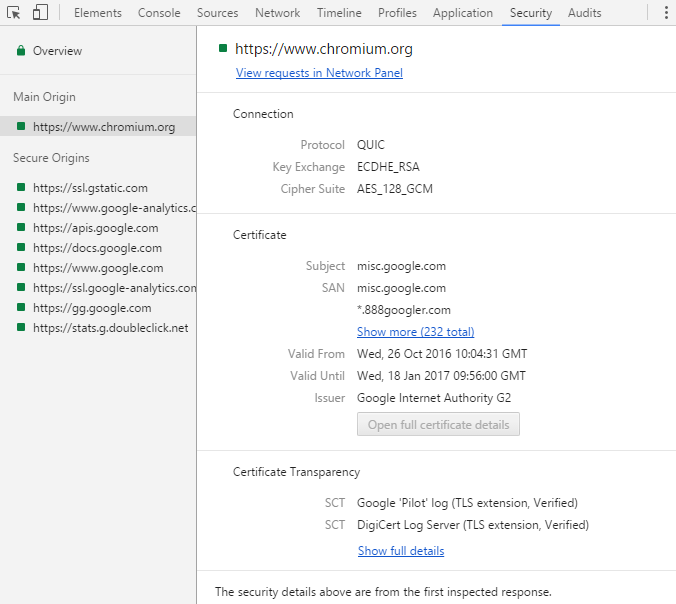Viewport: 676px width, 604px height.
Task: Click the AES_128_GCM cipher suite value
Action: [x=395, y=189]
